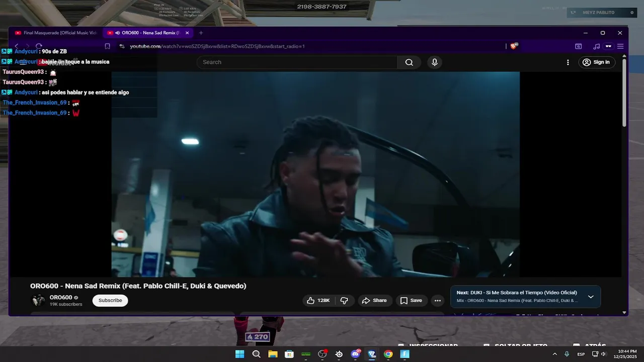Switch to the Final Masquerade tab
Viewport: 644px width, 362px height.
click(x=55, y=33)
